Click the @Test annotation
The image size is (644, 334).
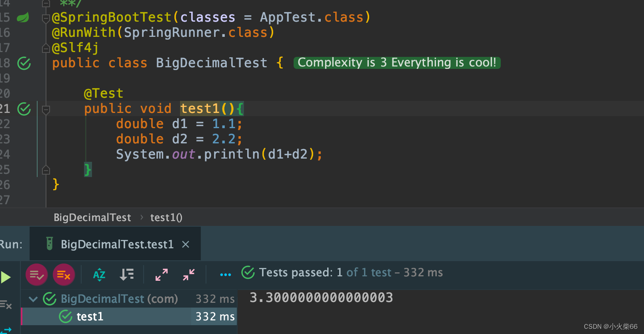pos(104,93)
